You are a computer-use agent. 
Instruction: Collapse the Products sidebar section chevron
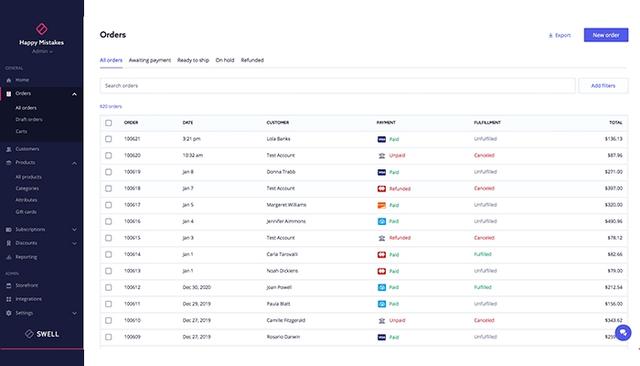(x=74, y=163)
